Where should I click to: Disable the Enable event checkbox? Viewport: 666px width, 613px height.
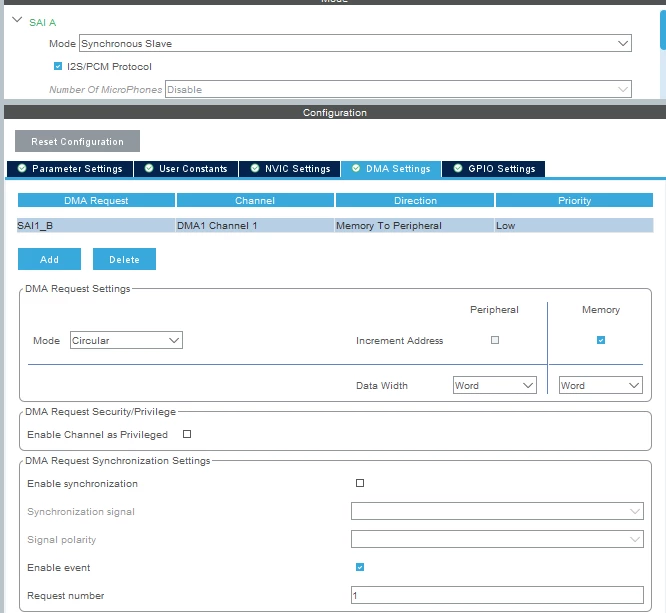(x=360, y=567)
